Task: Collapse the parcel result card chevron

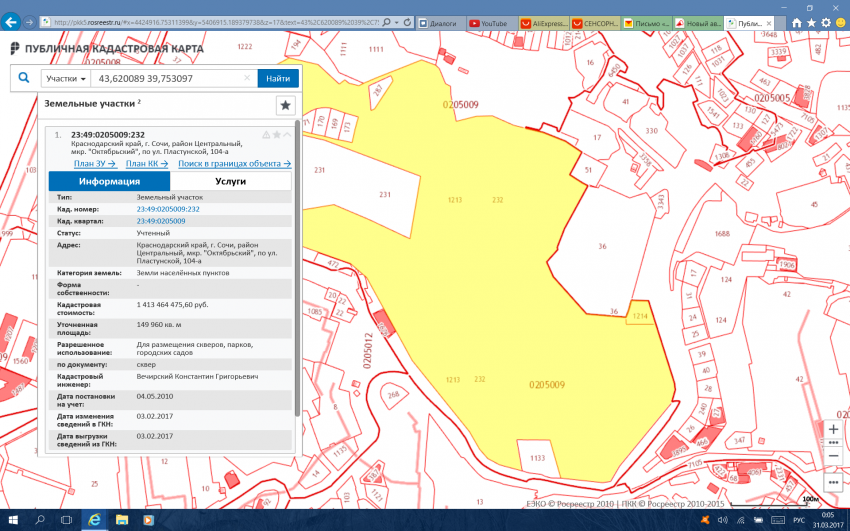Action: pos(288,135)
